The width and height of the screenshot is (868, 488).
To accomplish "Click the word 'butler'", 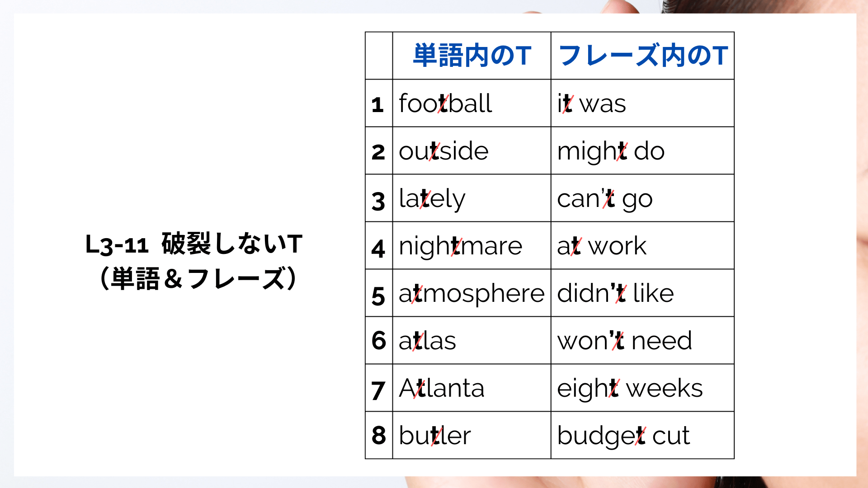I will click(434, 436).
